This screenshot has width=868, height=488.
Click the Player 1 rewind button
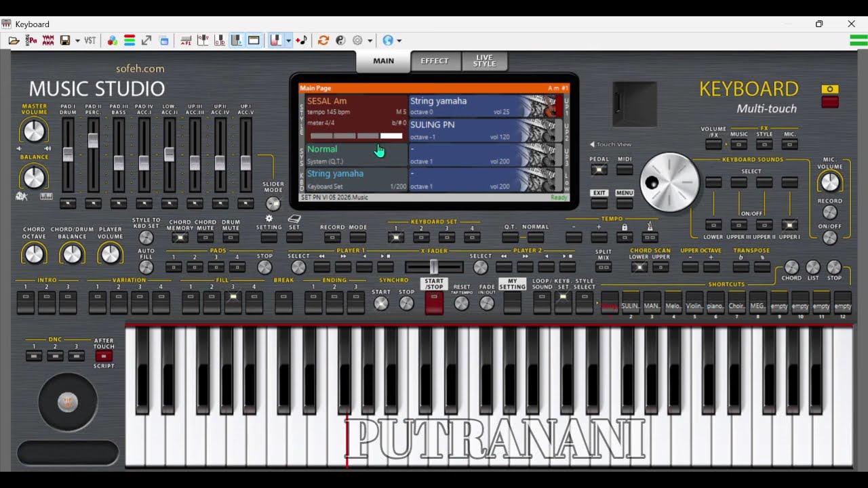(x=321, y=267)
